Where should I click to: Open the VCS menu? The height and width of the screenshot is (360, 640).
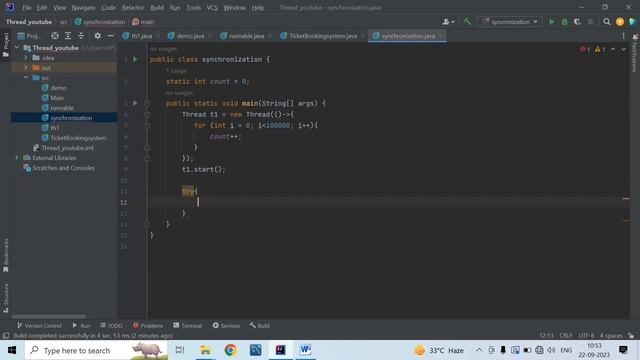(212, 8)
